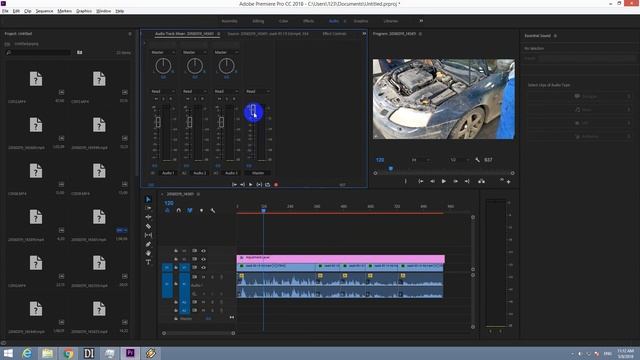Open Audio 1 automation mode Read dropdown
This screenshot has width=640, height=360.
163,91
